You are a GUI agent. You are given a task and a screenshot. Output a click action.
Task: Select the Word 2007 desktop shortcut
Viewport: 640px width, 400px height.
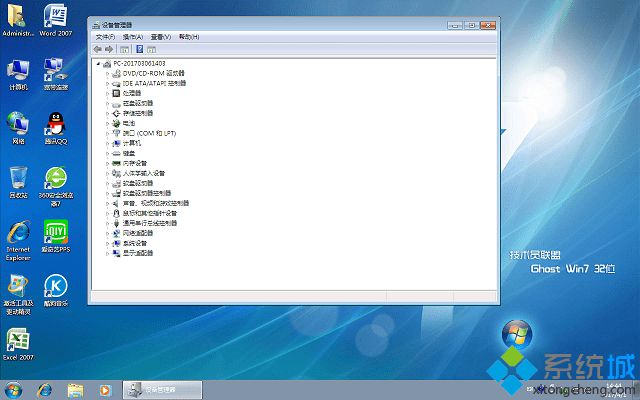click(56, 20)
